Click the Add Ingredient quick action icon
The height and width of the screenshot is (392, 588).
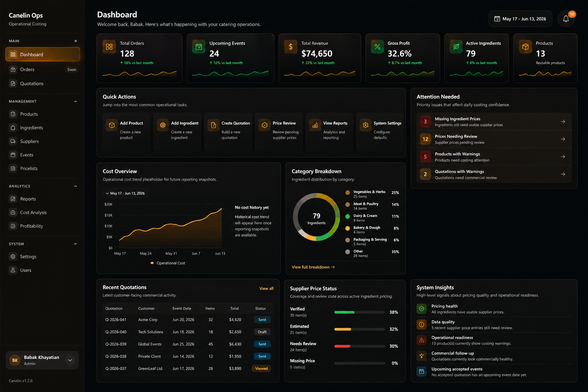tap(163, 125)
